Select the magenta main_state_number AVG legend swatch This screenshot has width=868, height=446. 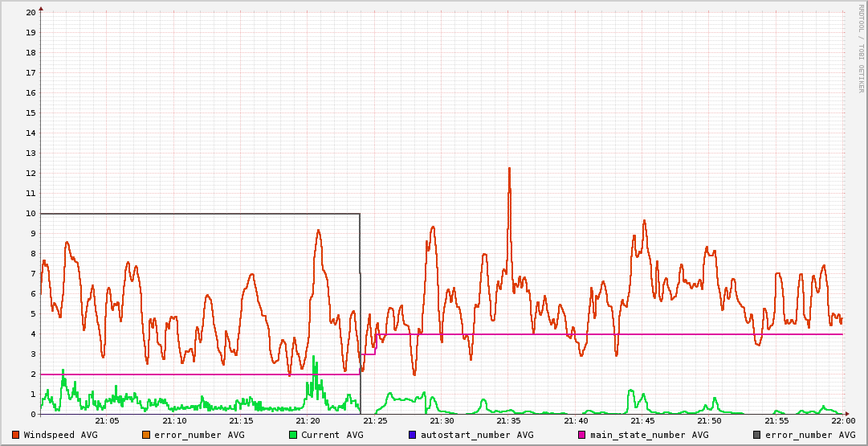582,435
